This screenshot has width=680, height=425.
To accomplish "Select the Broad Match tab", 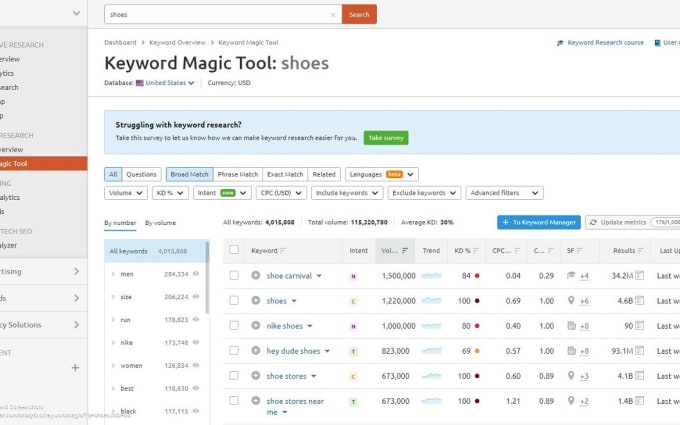I will [x=190, y=174].
